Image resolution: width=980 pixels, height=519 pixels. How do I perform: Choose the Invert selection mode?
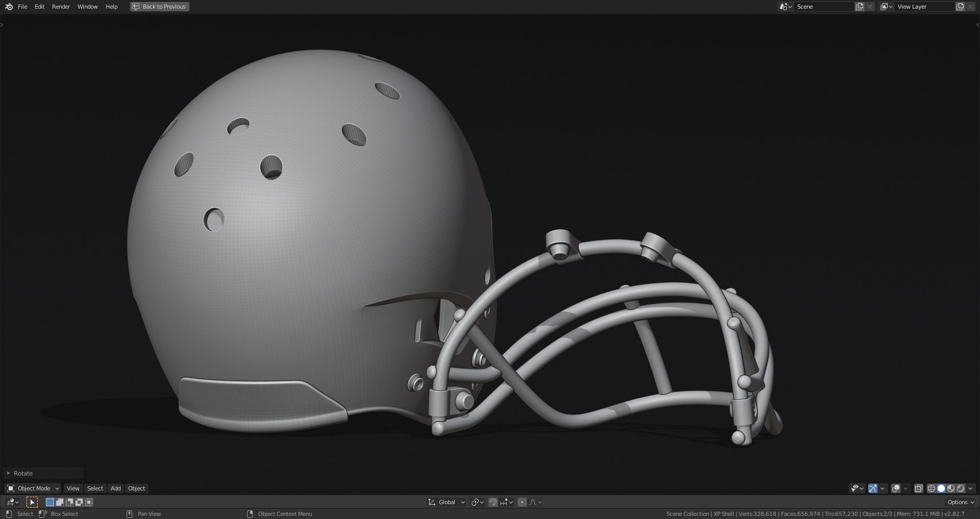coord(79,502)
